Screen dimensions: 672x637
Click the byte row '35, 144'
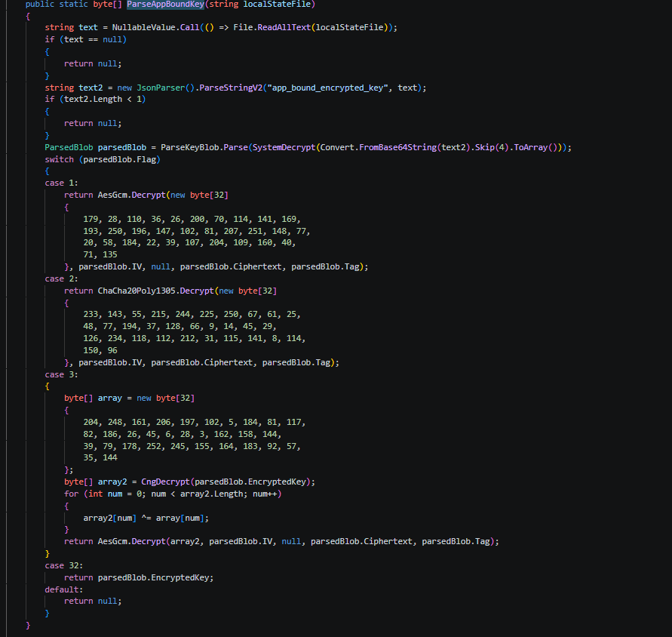pos(100,457)
